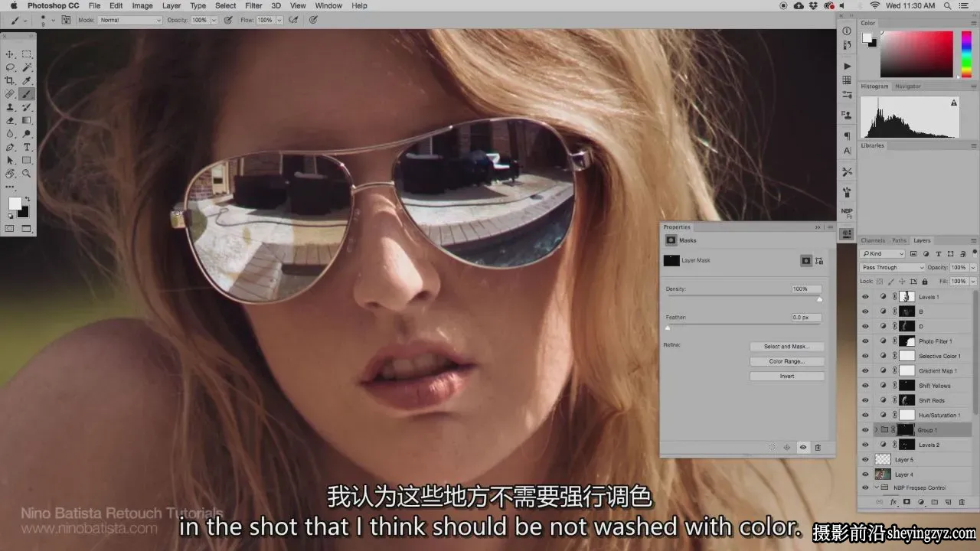Select the Pen tool
Image resolution: width=980 pixels, height=551 pixels.
(11, 147)
